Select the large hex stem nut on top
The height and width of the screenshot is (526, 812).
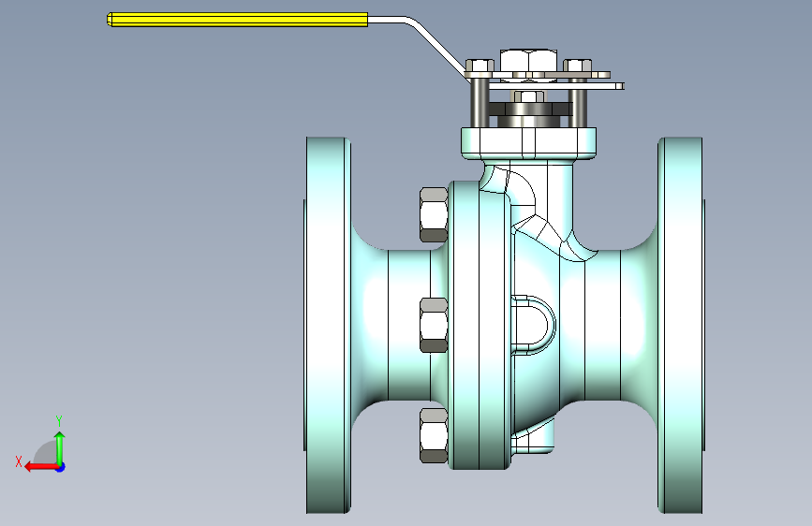click(x=529, y=61)
